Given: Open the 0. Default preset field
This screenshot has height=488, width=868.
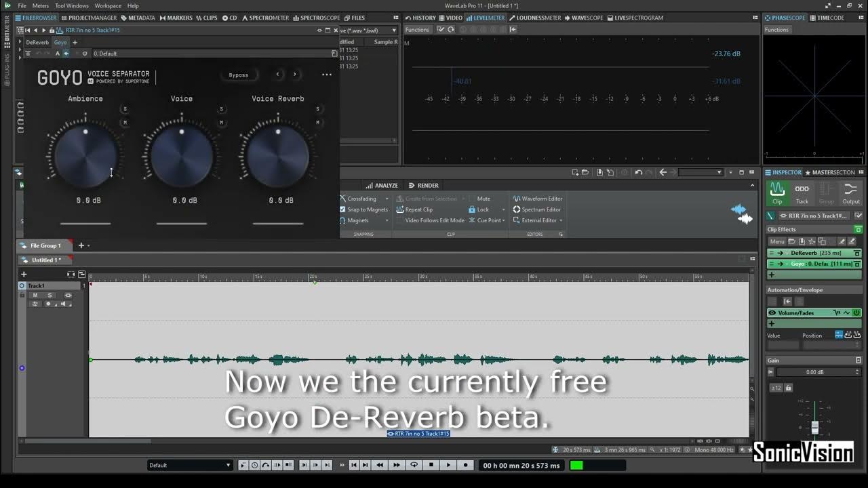Looking at the screenshot, I should 210,54.
